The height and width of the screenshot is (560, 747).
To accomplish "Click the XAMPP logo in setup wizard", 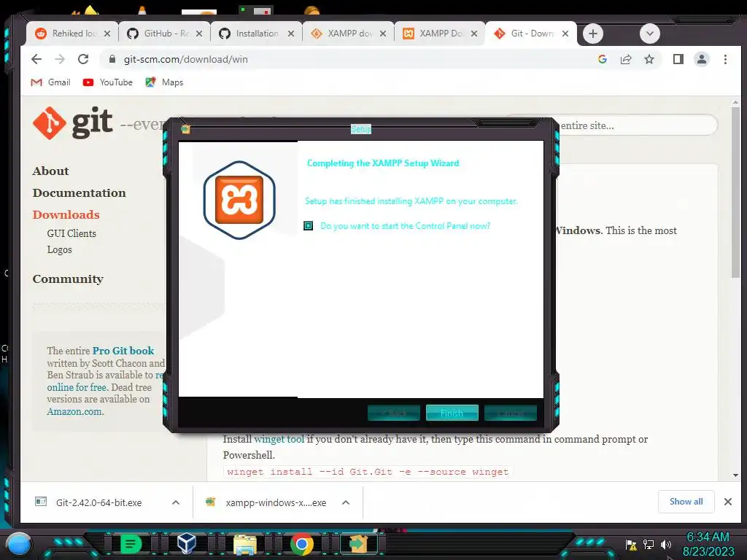I will point(239,200).
